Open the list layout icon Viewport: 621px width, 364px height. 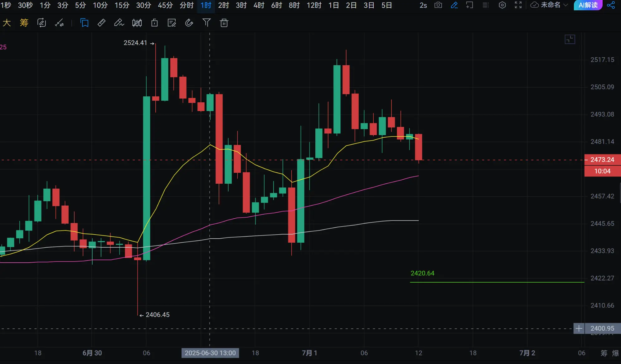486,5
